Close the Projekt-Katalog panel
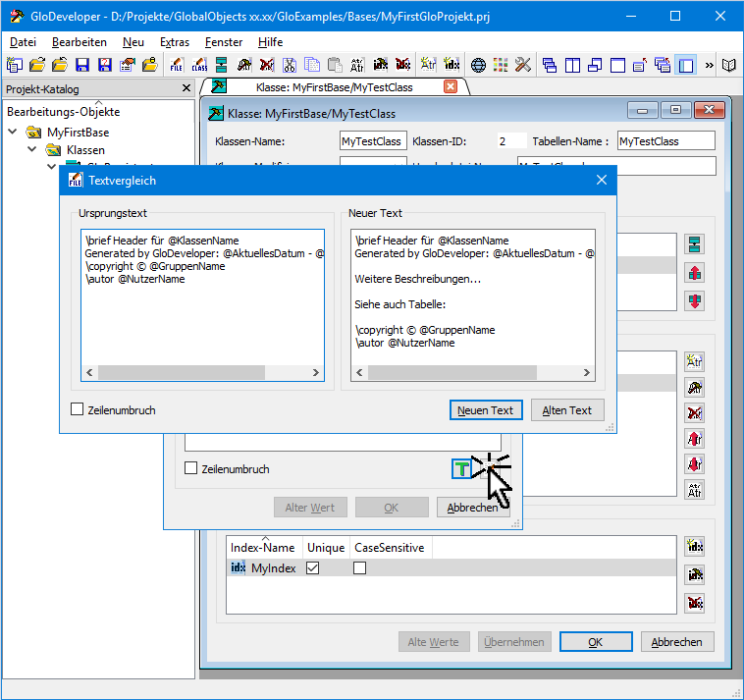 pos(186,88)
